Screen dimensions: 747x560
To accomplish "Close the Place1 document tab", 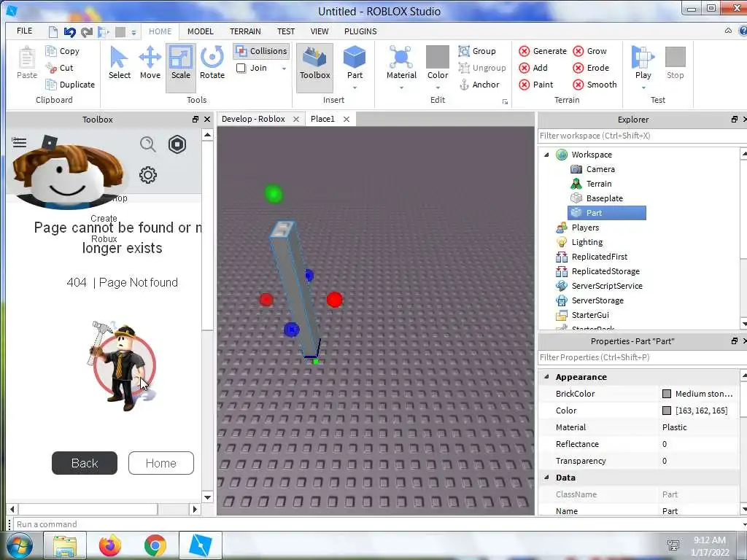I will (347, 119).
